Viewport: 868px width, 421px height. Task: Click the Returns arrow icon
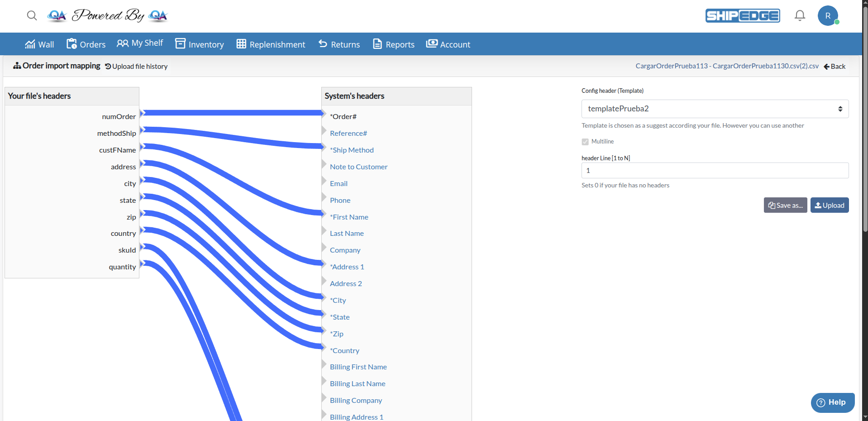[x=323, y=43]
